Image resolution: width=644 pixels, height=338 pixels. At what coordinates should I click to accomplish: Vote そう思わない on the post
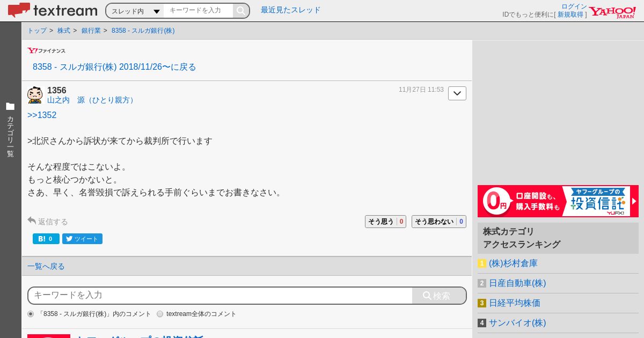tap(439, 222)
